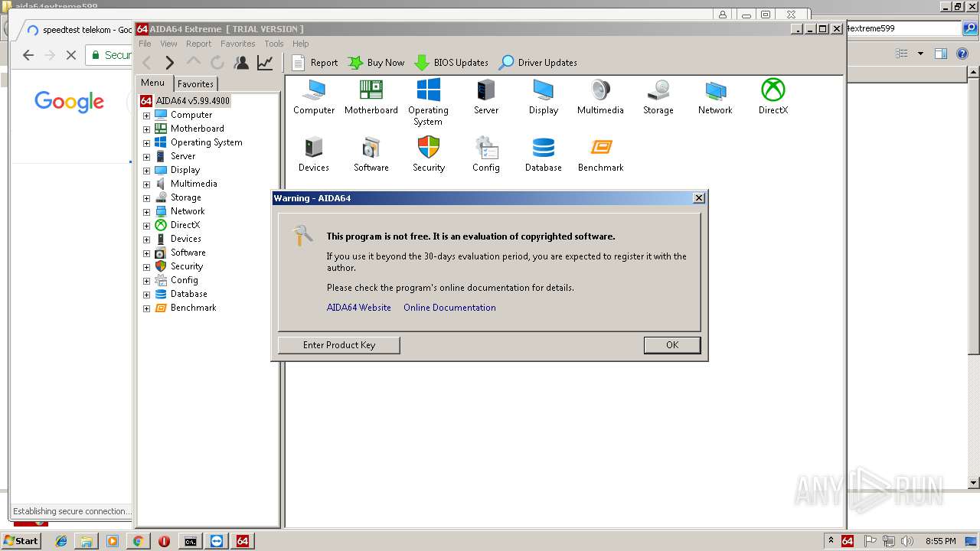Click the BIOS Updates toolbar button

click(452, 63)
